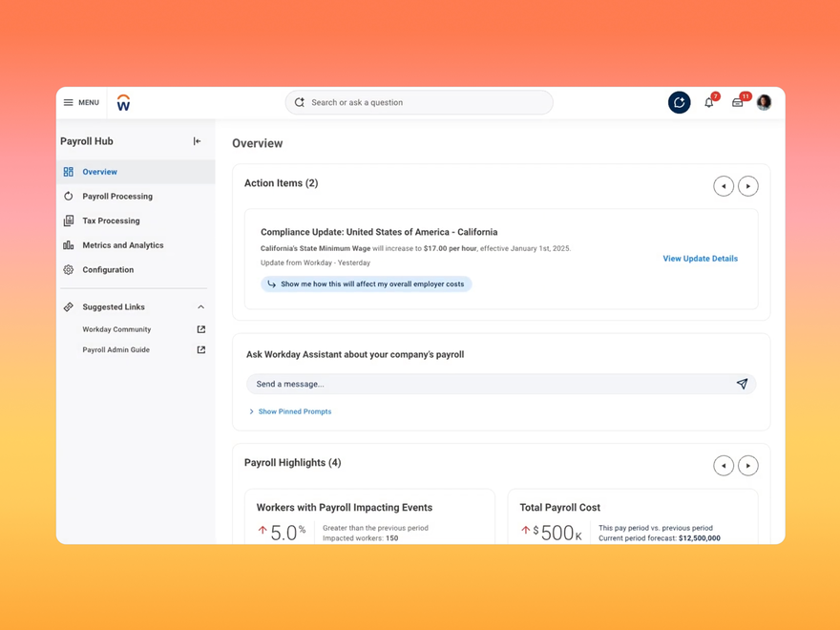
Task: Click the Overview grid icon in sidebar
Action: pos(68,172)
